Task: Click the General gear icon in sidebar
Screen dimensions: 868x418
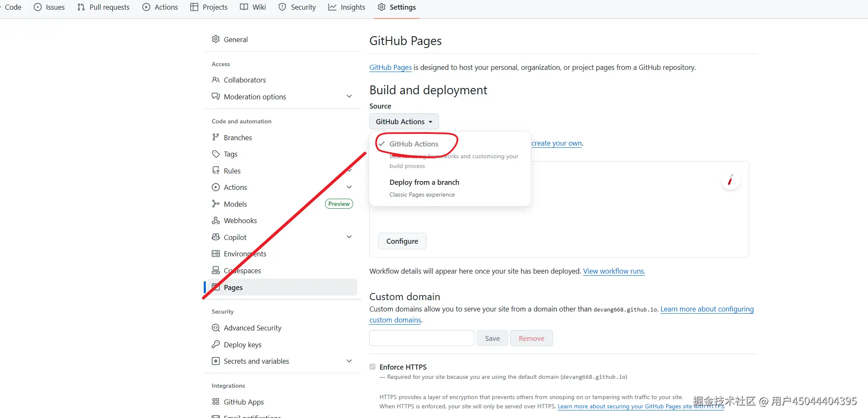Action: tap(216, 39)
